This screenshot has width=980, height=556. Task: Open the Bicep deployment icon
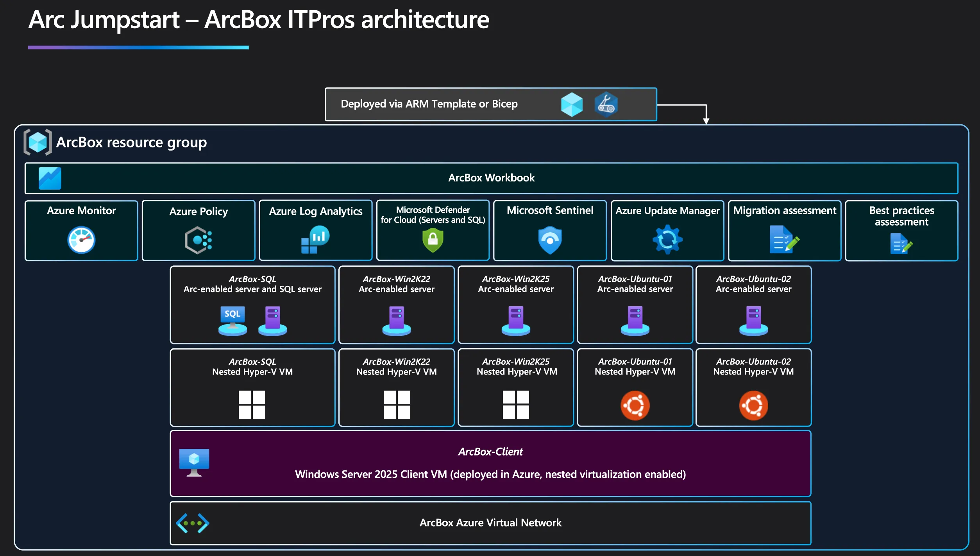click(606, 104)
